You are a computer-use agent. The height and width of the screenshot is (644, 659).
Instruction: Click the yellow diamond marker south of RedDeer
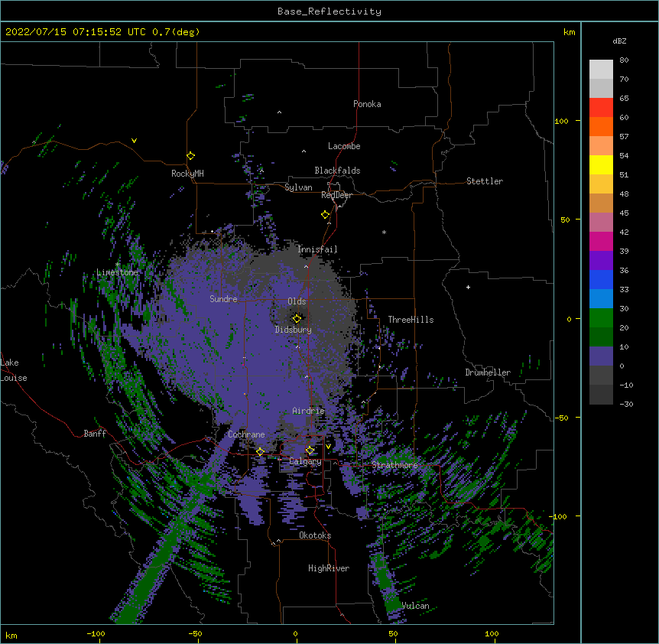(x=326, y=215)
